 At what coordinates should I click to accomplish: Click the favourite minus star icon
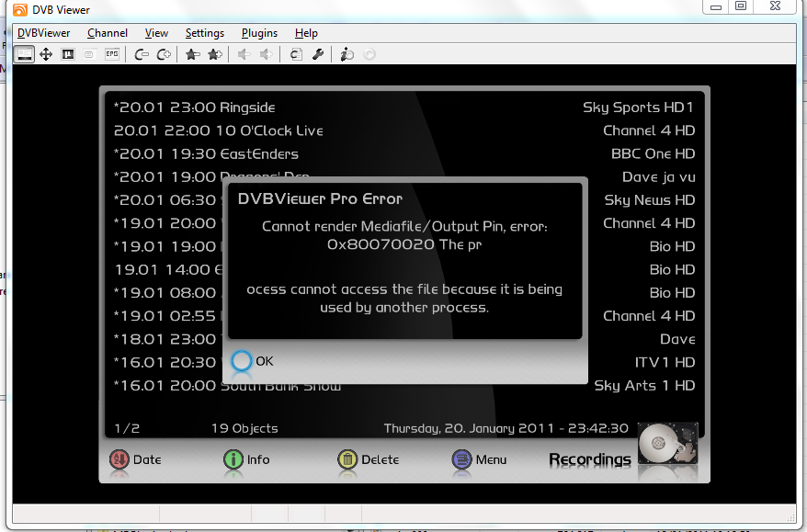(192, 54)
